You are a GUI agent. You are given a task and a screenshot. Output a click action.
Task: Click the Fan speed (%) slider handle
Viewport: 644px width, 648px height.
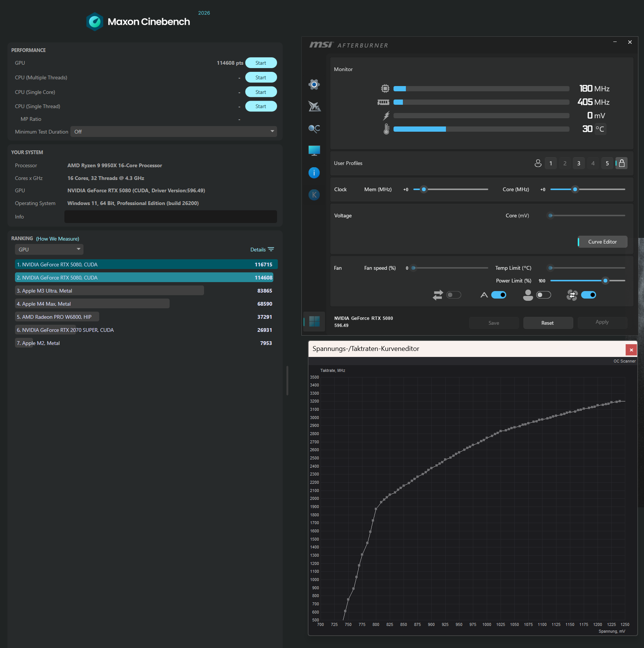(414, 268)
